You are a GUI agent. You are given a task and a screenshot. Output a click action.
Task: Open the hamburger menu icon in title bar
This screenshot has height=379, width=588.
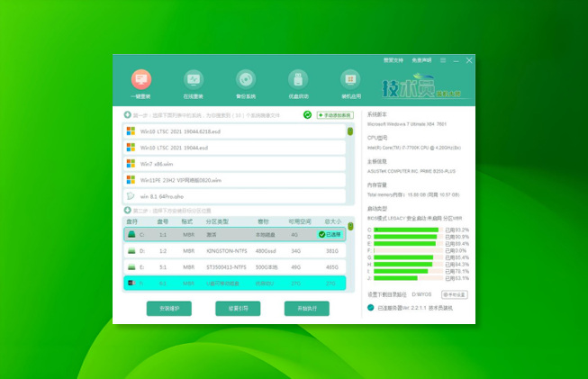[x=443, y=60]
